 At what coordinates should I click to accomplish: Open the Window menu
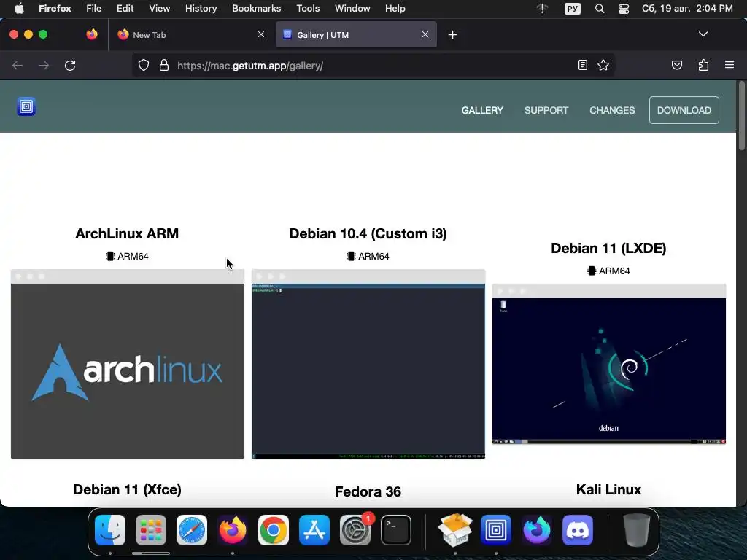352,9
